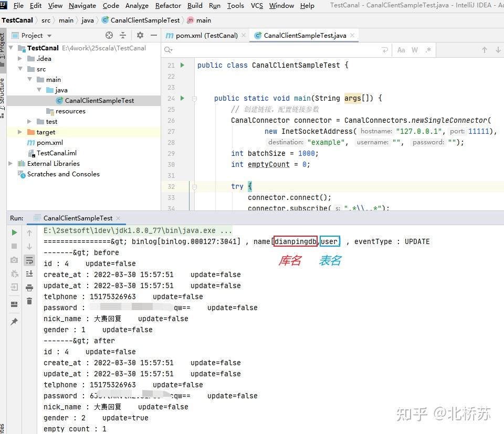Select pom.xml file in project tree
The height and width of the screenshot is (434, 504).
pyautogui.click(x=49, y=142)
